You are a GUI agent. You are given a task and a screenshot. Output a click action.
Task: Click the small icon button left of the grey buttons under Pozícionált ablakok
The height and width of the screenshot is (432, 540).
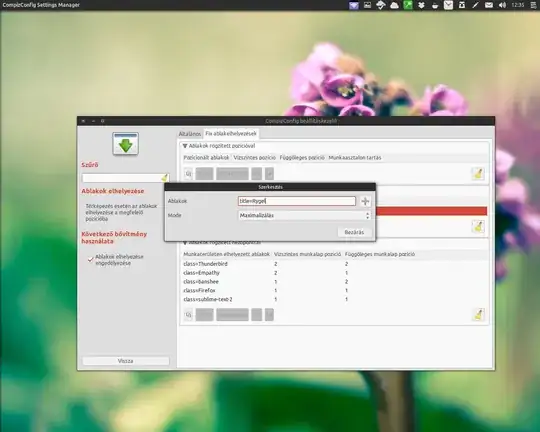(188, 174)
